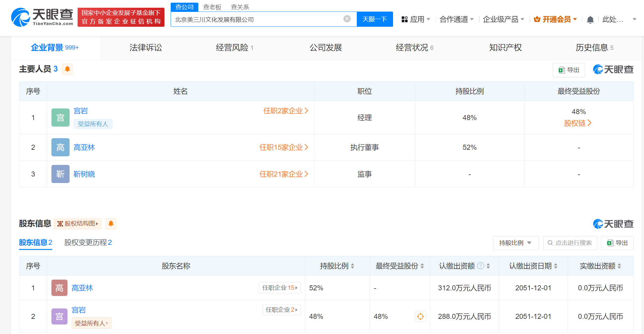Open the 开通会员 membership dropdown
Screen dimensions: 644x334
pyautogui.click(x=555, y=19)
